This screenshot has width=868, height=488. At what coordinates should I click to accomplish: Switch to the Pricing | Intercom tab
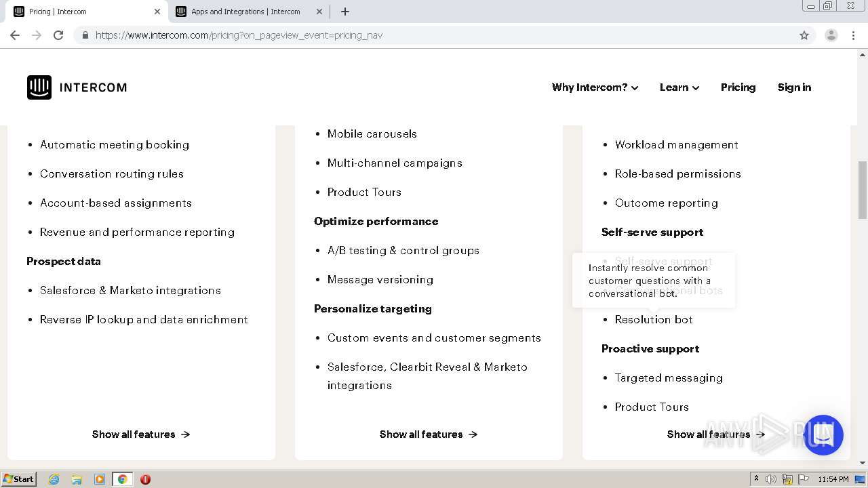(x=87, y=12)
